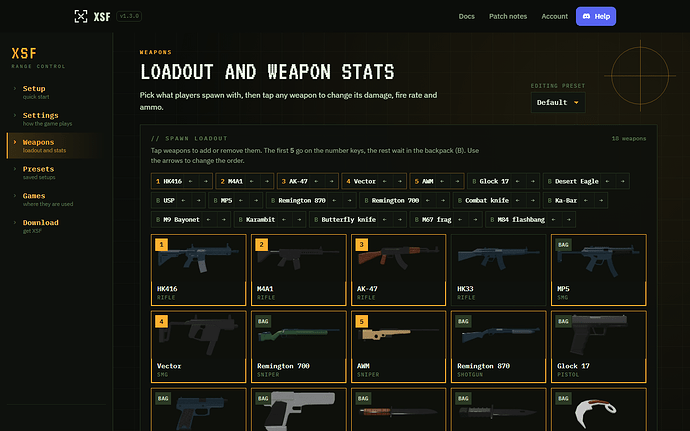Toggle HK416 weapon card in loadout
The image size is (690, 431).
tap(198, 270)
